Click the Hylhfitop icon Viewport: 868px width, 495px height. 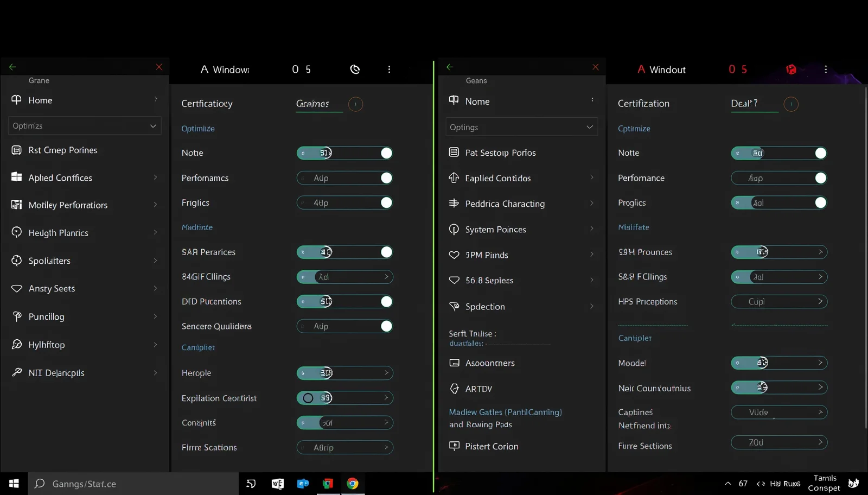[x=17, y=344]
